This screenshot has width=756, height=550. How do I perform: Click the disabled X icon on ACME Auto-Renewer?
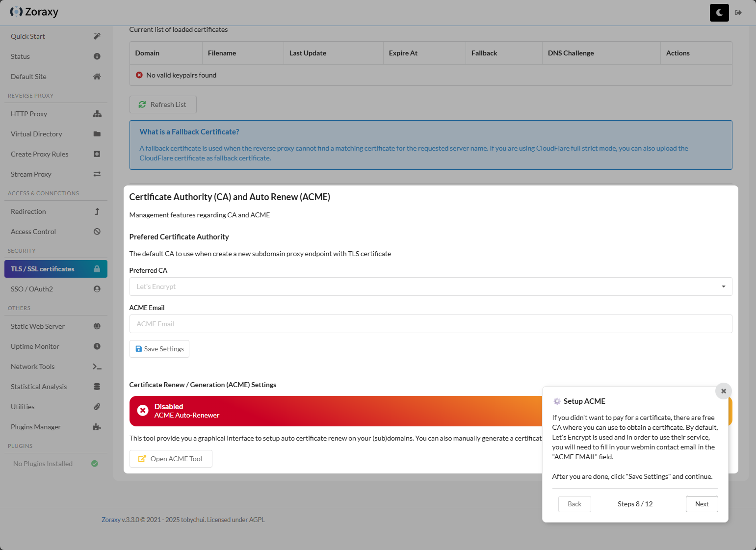point(143,411)
